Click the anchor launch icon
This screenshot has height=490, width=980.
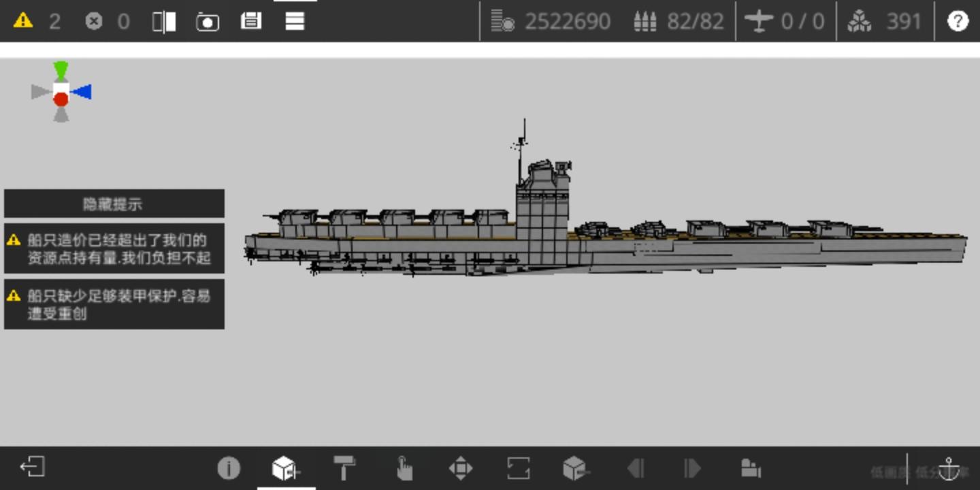point(949,468)
